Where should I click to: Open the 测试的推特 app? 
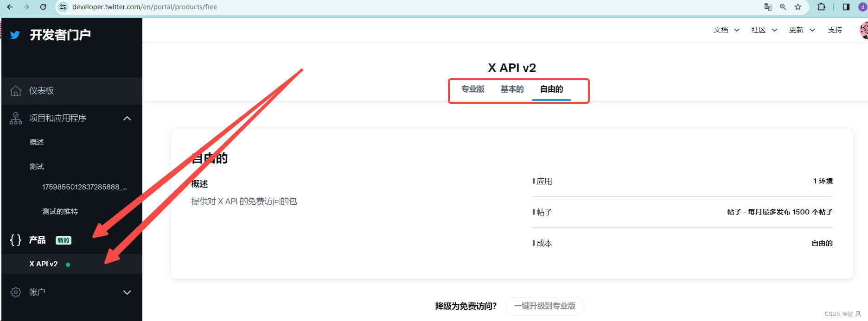(60, 212)
